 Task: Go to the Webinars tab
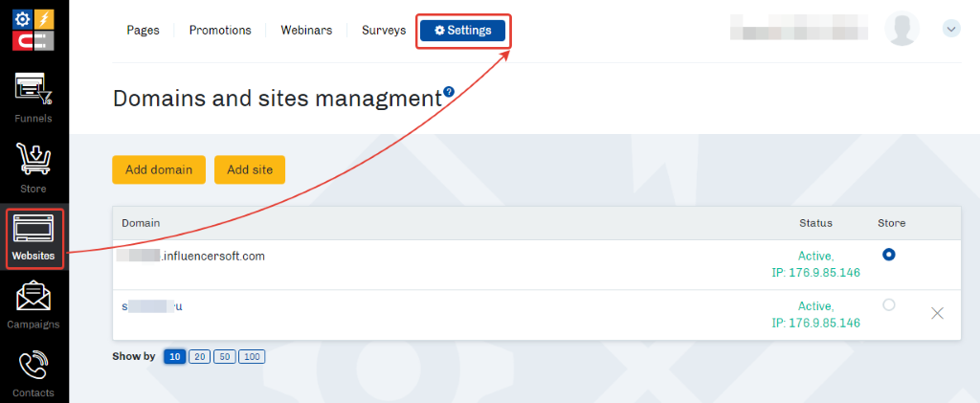[x=306, y=30]
